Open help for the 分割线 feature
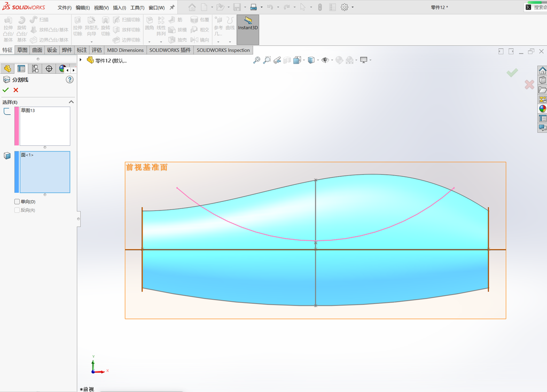The width and height of the screenshot is (547, 392). (70, 80)
